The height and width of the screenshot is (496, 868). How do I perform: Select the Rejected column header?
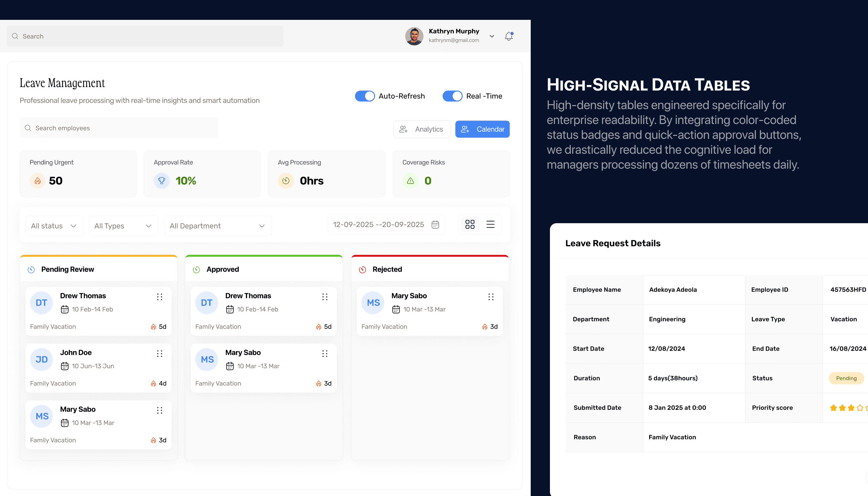[x=387, y=269]
